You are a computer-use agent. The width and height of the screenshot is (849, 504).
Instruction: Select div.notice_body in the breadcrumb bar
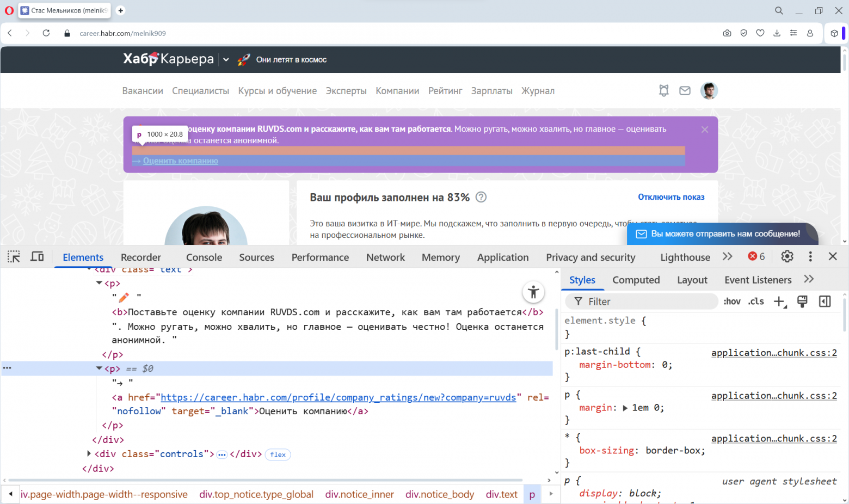point(440,494)
